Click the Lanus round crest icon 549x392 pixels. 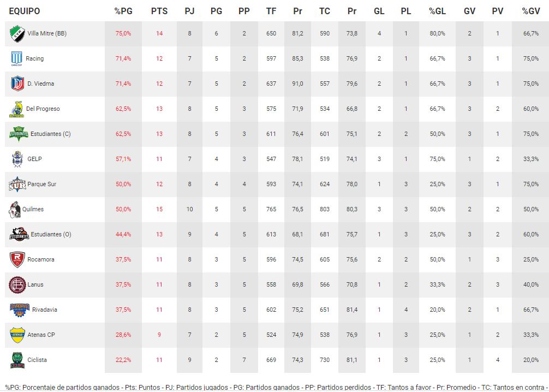[x=17, y=284]
